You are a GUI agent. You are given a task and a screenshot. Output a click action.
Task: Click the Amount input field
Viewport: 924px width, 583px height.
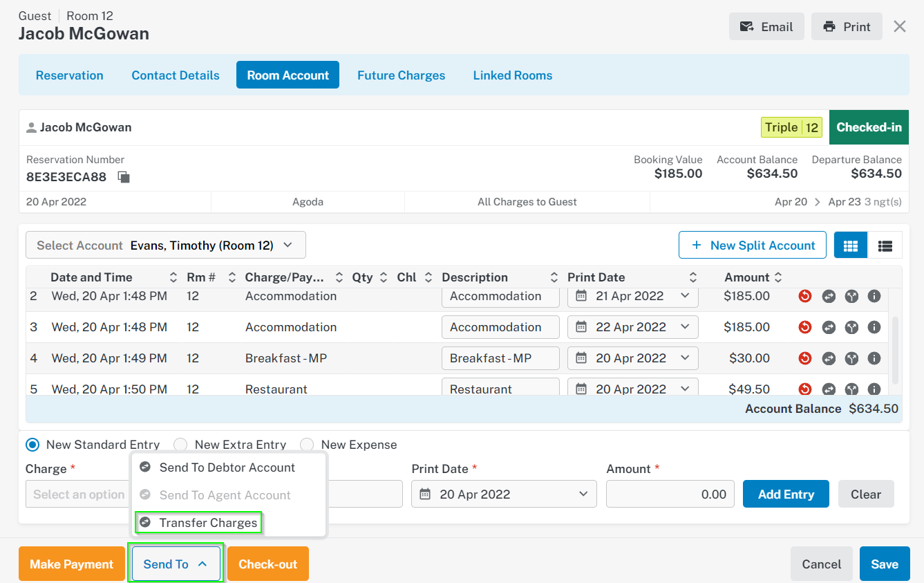(670, 494)
